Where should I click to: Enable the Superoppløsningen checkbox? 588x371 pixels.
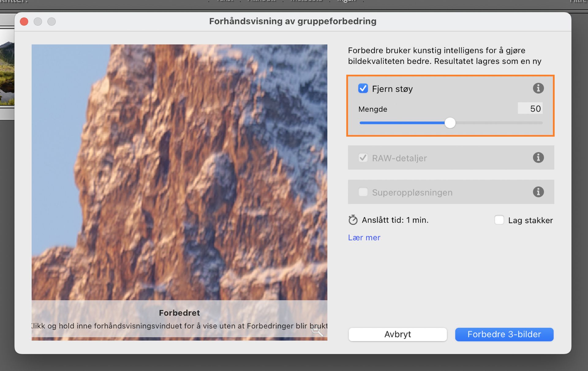[x=363, y=192]
